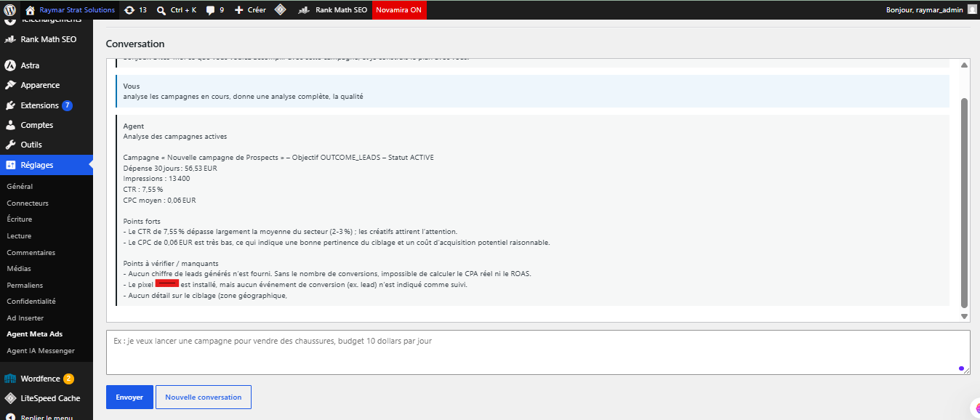Click the campaign message input field

pyautogui.click(x=538, y=352)
